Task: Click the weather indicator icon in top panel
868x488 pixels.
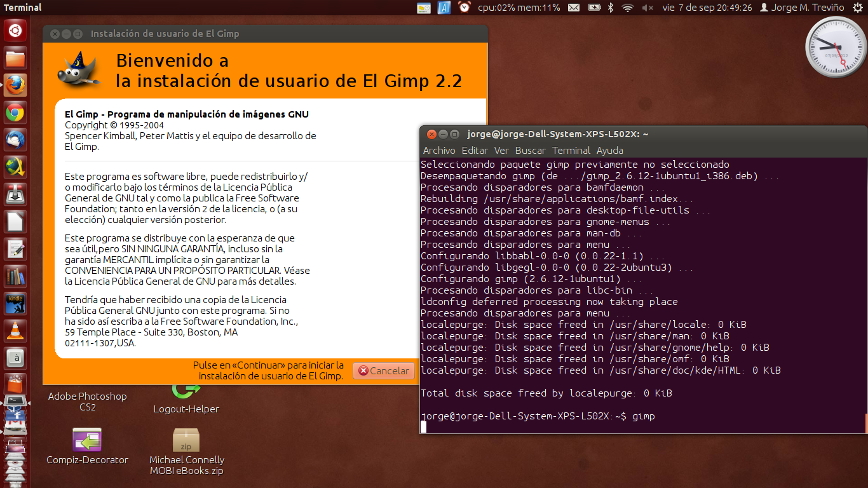Action: pos(424,8)
